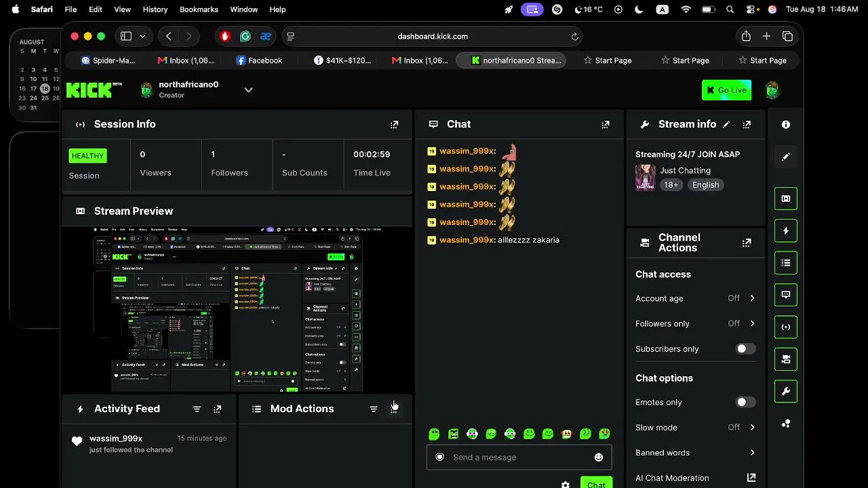Image resolution: width=868 pixels, height=488 pixels.
Task: Pop out the Chat panel
Action: 606,125
